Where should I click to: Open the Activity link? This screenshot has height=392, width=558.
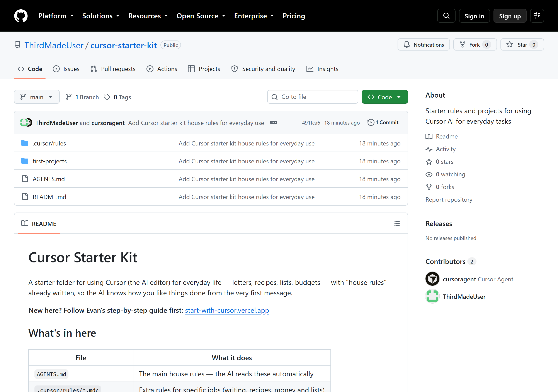[441, 149]
